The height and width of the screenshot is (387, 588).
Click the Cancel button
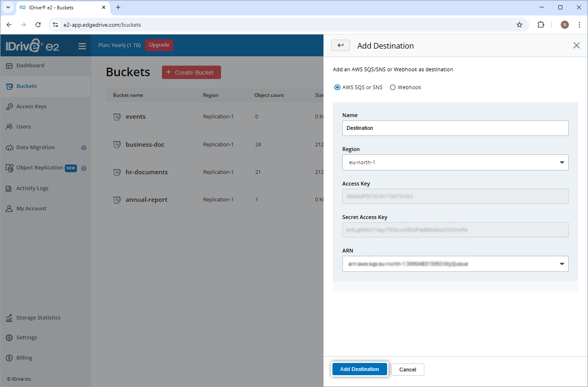[408, 370]
